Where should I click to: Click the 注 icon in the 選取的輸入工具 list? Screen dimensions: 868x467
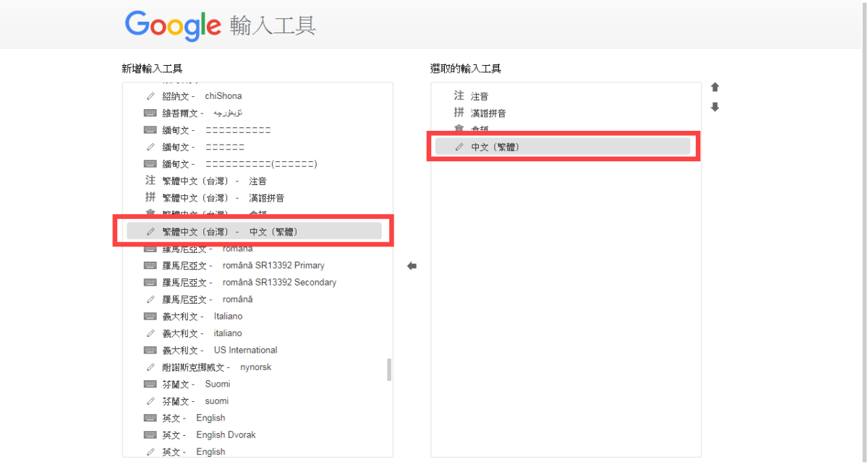click(459, 96)
